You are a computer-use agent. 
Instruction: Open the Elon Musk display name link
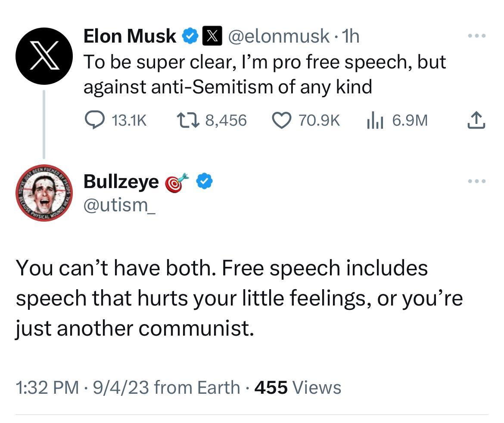pos(129,36)
